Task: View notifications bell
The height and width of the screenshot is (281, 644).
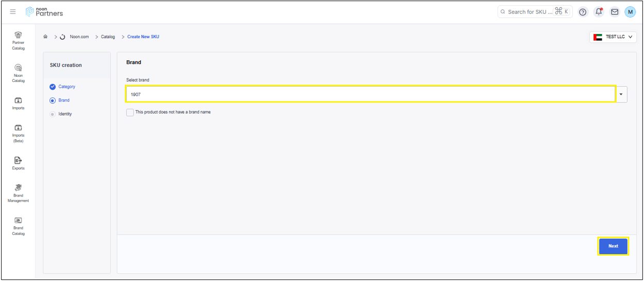Action: pos(599,12)
